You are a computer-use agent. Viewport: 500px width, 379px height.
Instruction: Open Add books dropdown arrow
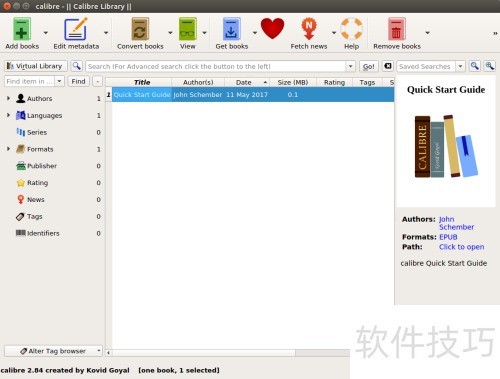[46, 33]
